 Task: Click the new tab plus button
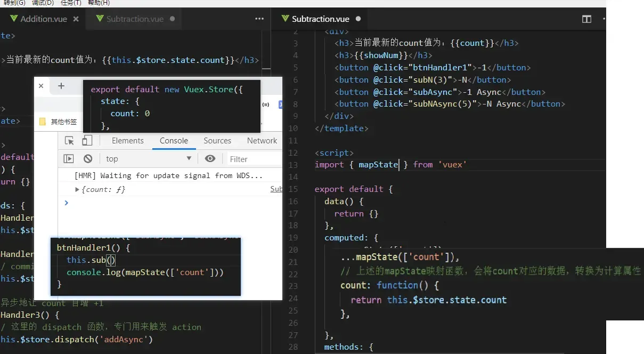(61, 85)
